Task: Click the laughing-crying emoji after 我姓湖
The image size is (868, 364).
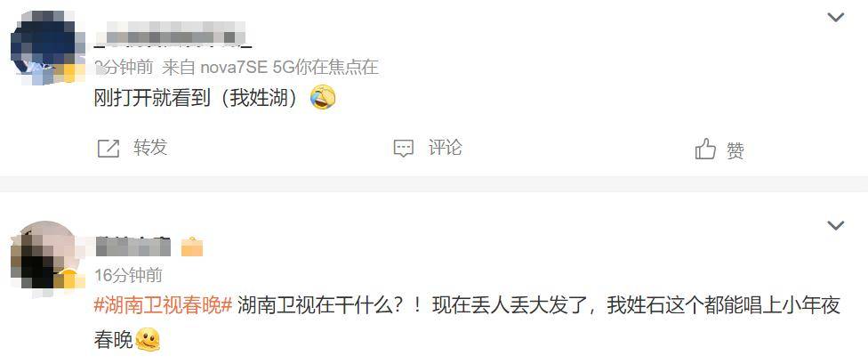Action: point(324,98)
